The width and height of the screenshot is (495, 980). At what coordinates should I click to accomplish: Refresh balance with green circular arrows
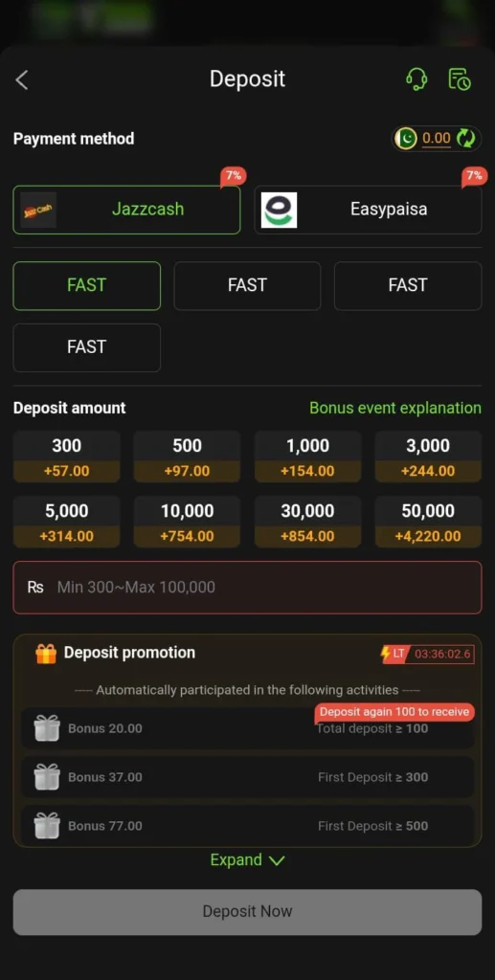coord(465,138)
